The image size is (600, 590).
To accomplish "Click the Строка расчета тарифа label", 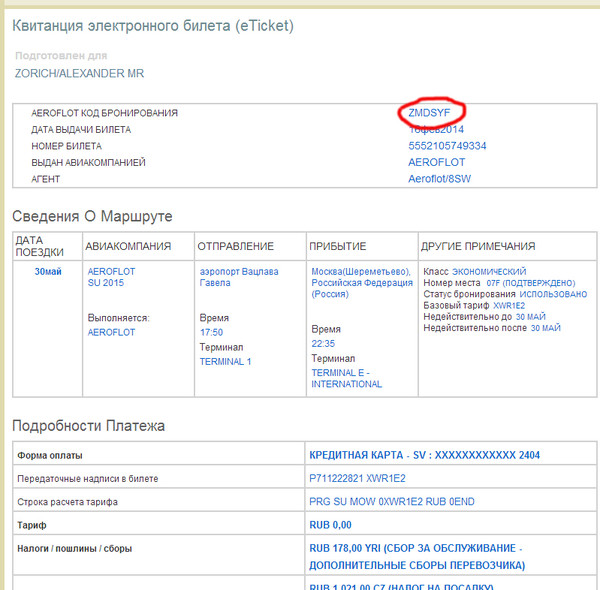I will (x=67, y=502).
